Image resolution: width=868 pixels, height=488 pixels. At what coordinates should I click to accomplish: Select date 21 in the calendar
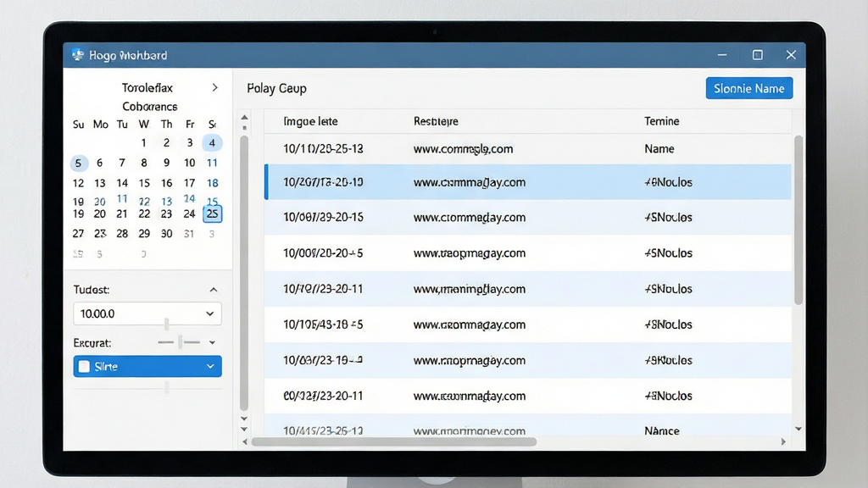(122, 213)
